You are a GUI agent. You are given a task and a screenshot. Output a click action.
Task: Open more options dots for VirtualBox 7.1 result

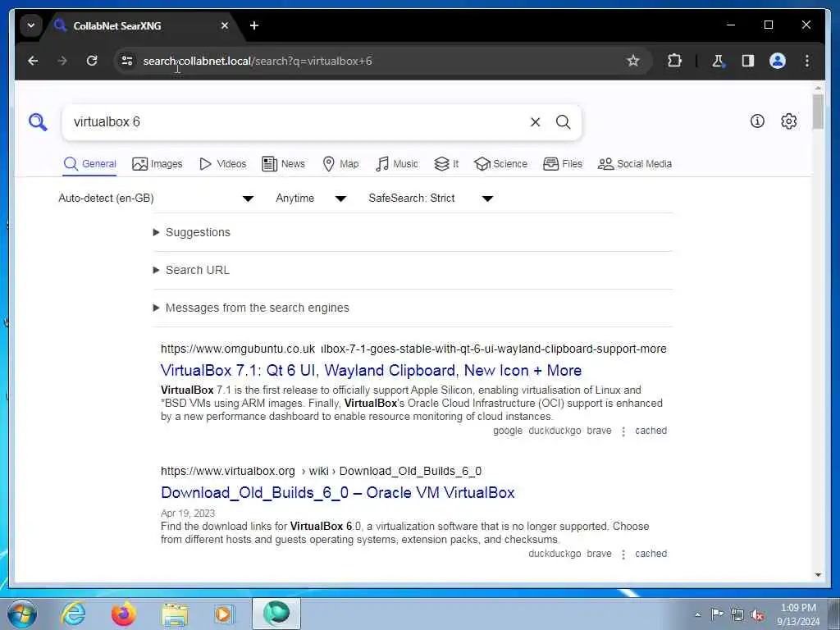[623, 431]
